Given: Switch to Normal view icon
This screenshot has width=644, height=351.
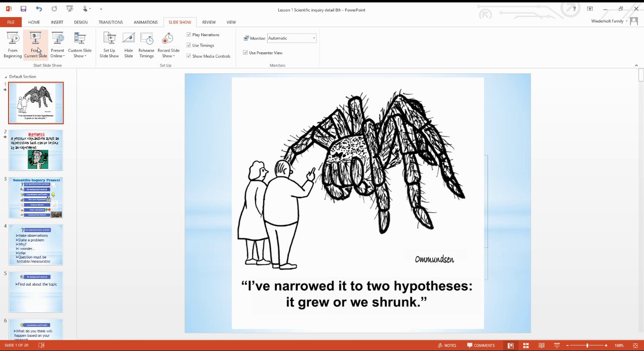Looking at the screenshot, I should 510,345.
